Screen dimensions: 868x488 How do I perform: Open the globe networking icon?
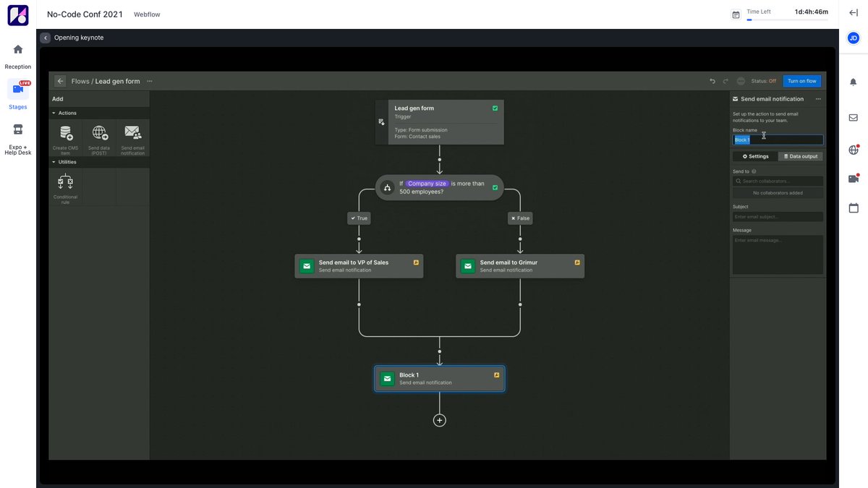coord(854,150)
